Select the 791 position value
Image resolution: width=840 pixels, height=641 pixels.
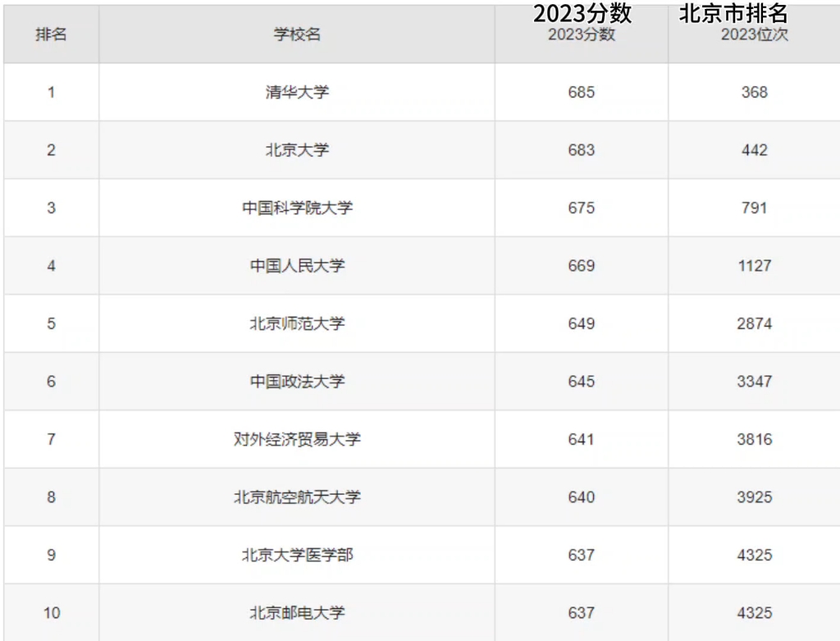point(754,208)
